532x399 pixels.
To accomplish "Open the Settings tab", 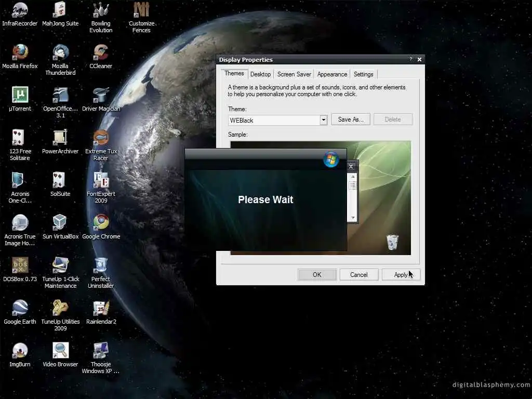I will tap(363, 74).
